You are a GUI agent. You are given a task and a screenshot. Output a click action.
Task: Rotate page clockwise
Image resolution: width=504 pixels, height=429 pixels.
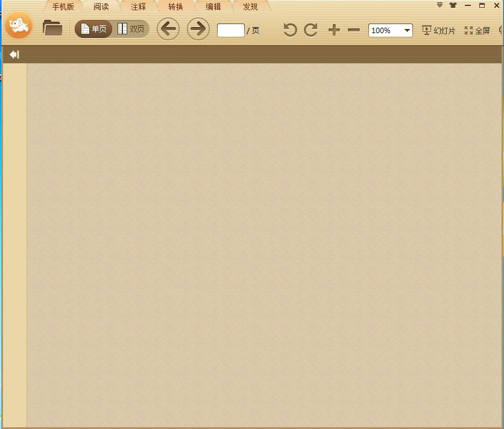(310, 30)
